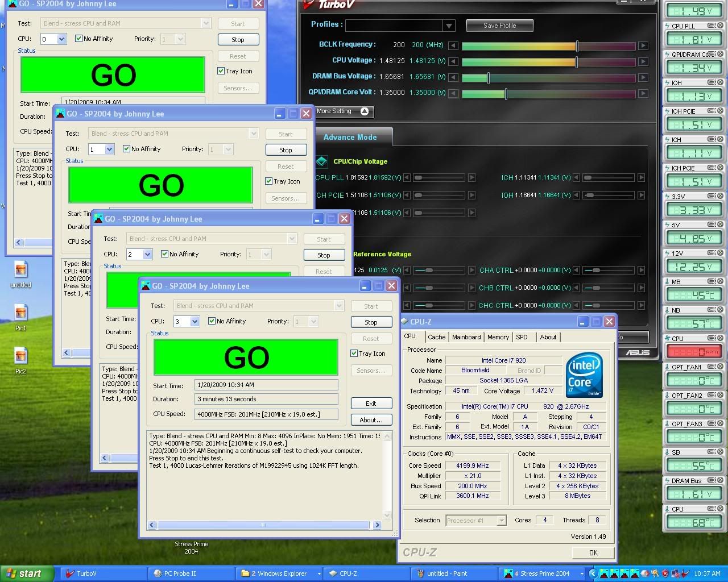Select the Advance Mode tab in TurboV
The image size is (728, 582).
(x=350, y=138)
